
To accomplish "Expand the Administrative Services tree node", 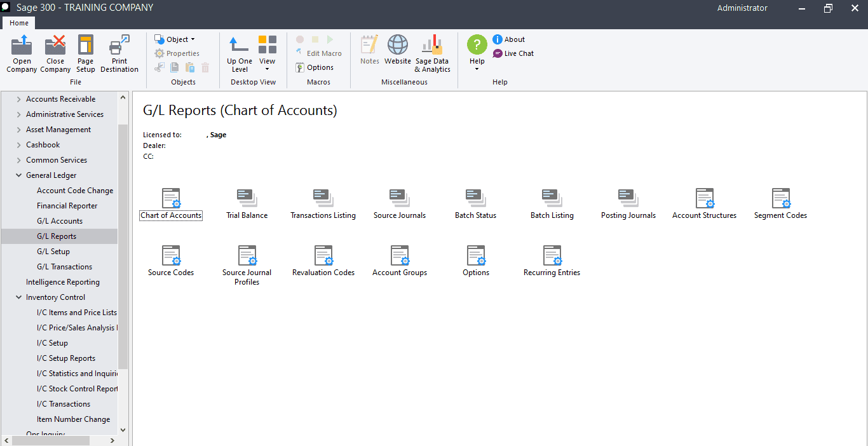I will pyautogui.click(x=19, y=114).
